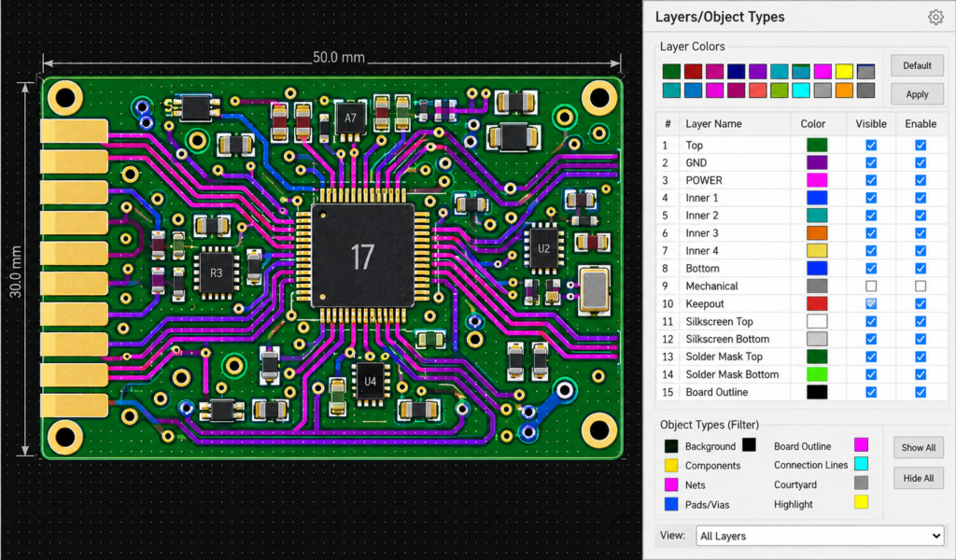Uncheck Enable for Inner 4 layer
This screenshot has height=560, width=956.
(921, 250)
